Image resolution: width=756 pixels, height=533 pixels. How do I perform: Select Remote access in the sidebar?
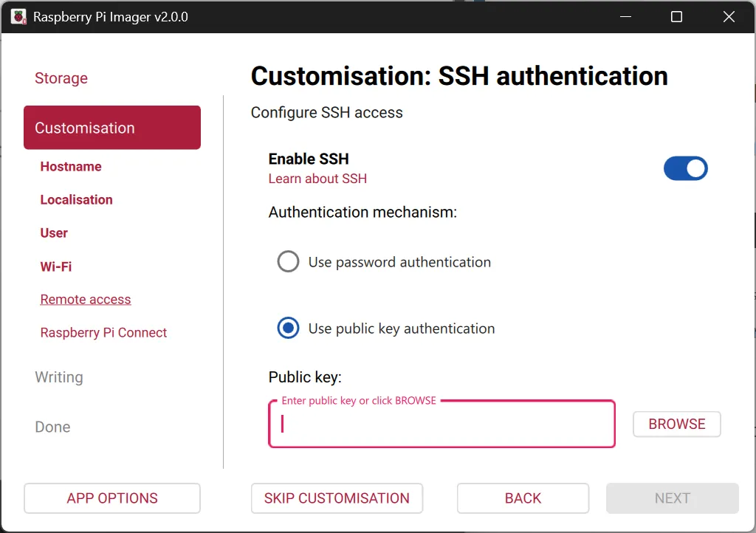(x=86, y=299)
